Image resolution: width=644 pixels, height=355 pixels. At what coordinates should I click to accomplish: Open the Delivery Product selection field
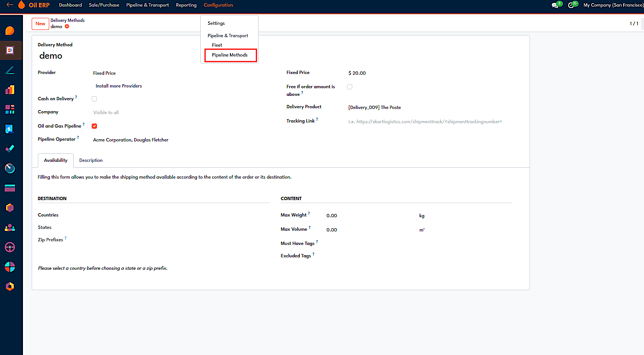click(430, 108)
